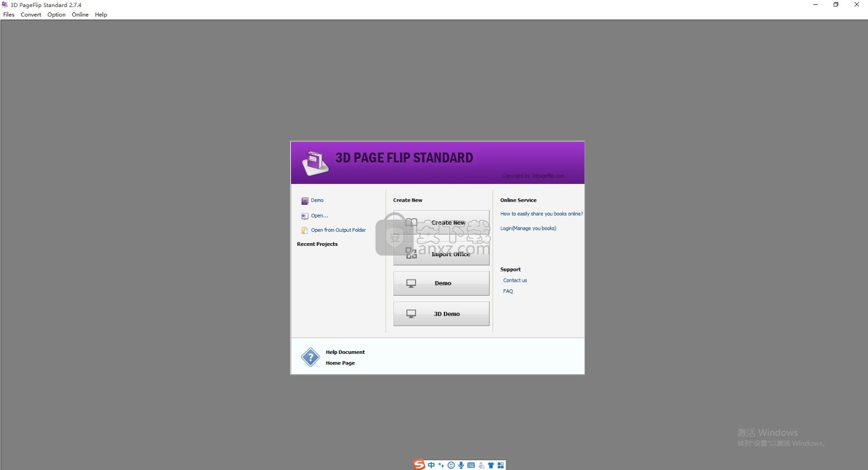Image resolution: width=868 pixels, height=470 pixels.
Task: Open the Help Document
Action: point(345,352)
